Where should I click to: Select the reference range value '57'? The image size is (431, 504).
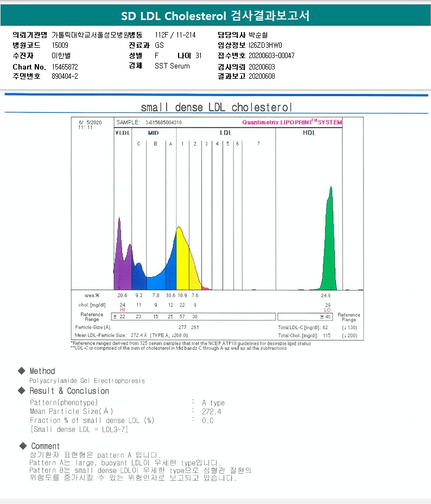click(x=182, y=317)
